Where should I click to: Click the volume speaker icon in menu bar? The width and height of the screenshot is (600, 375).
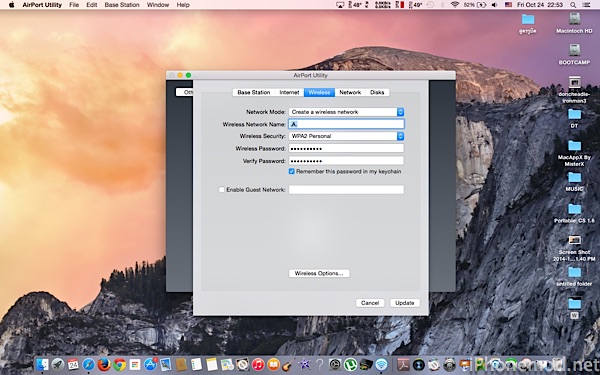tap(494, 5)
